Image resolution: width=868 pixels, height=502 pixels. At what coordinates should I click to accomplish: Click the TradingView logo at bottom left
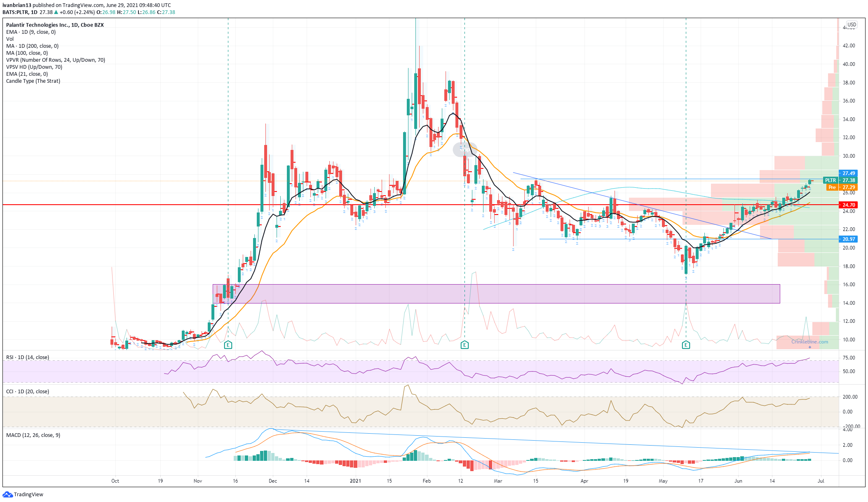click(x=23, y=494)
